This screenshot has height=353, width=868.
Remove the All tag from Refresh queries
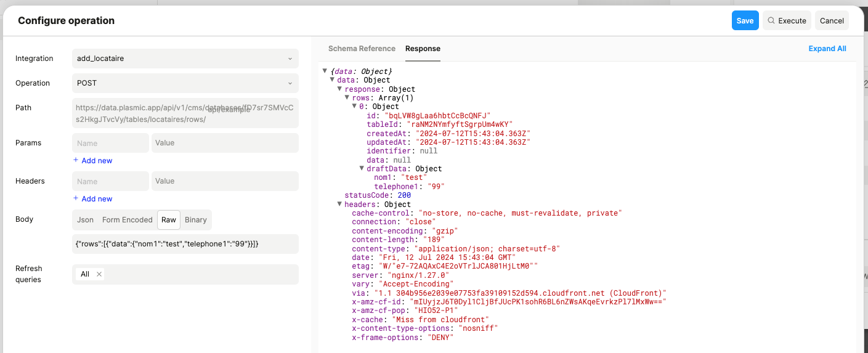(100, 274)
